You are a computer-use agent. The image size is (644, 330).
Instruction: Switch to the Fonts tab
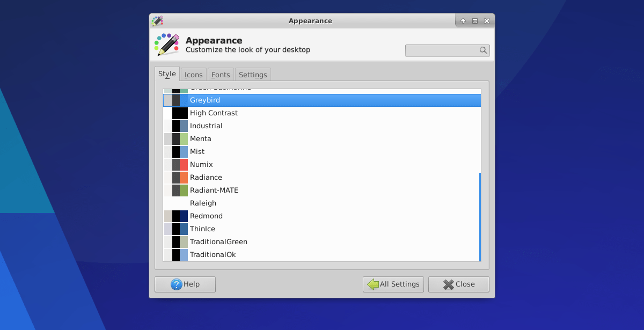pyautogui.click(x=220, y=74)
